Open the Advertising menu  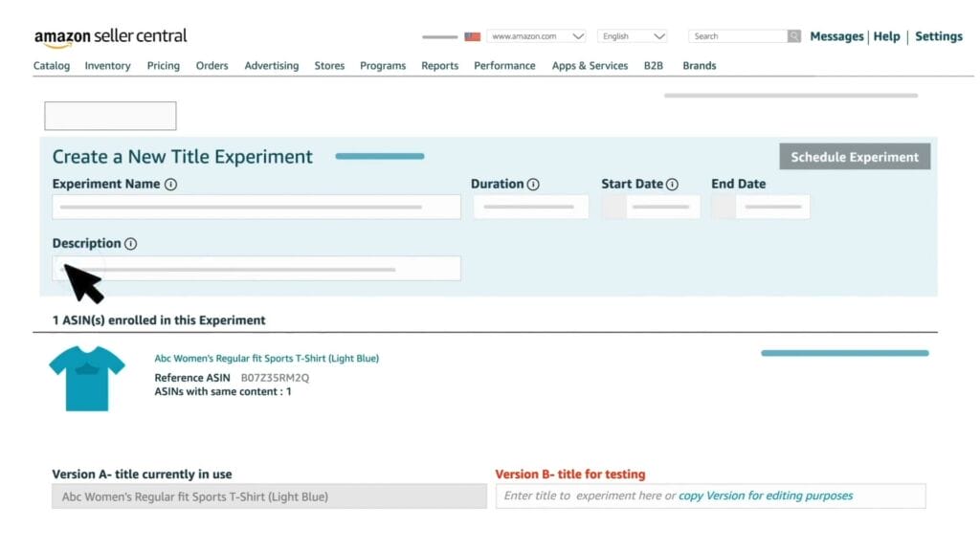point(271,66)
